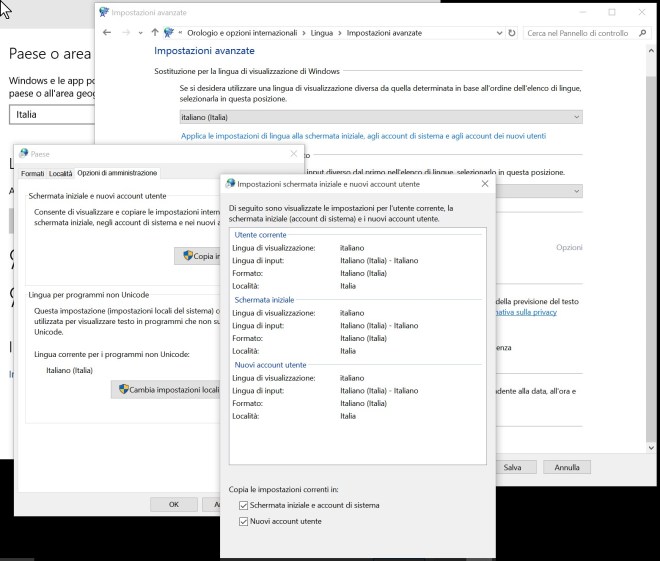Screen dimensions: 660x561
Task: Click OK in the Paese dialog
Action: tap(174, 504)
